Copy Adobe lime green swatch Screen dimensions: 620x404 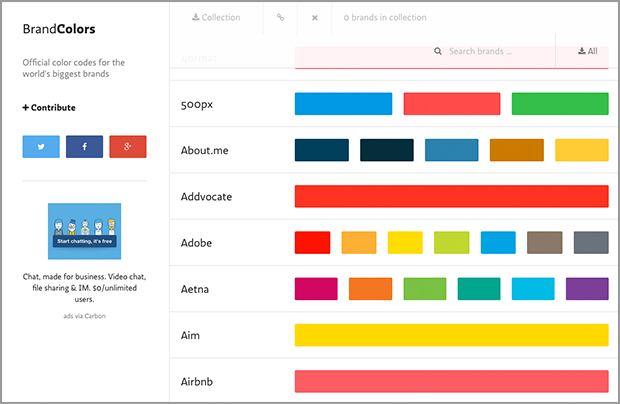pos(452,243)
